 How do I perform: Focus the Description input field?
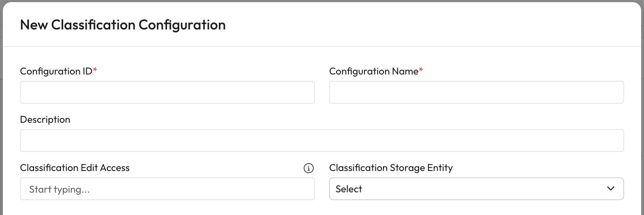click(322, 140)
